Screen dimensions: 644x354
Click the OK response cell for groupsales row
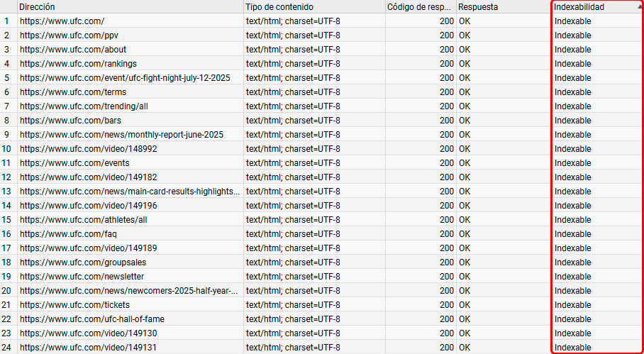(x=465, y=262)
